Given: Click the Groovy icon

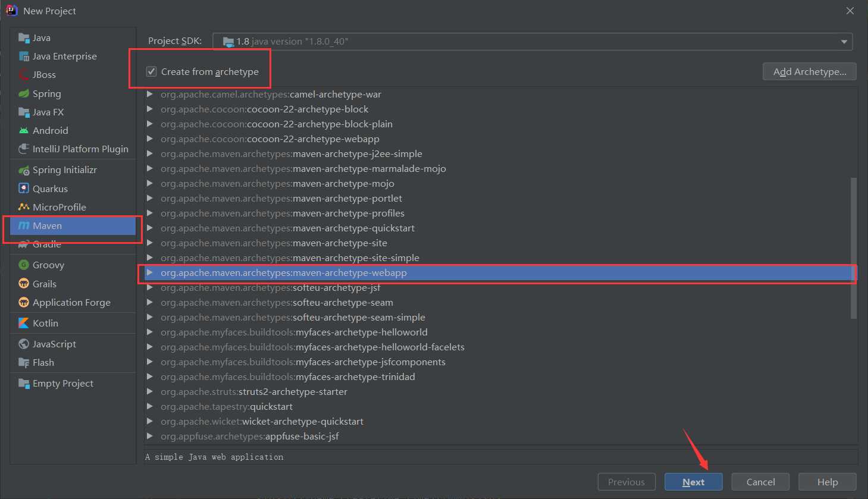Looking at the screenshot, I should point(24,265).
